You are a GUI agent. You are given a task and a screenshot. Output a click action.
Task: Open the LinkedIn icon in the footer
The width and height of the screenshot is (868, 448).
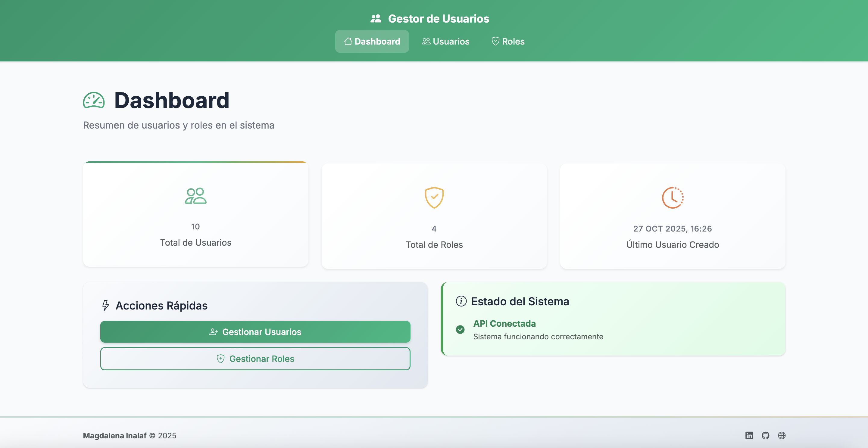(749, 436)
